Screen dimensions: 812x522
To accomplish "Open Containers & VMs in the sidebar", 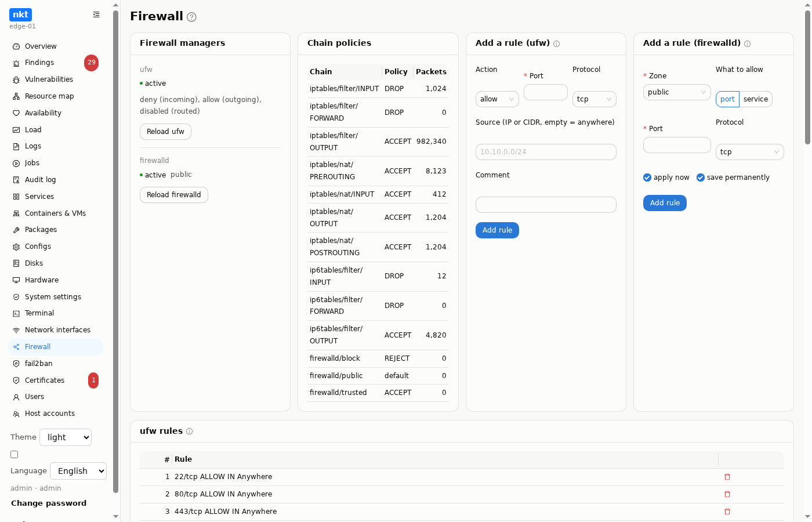I will (56, 213).
